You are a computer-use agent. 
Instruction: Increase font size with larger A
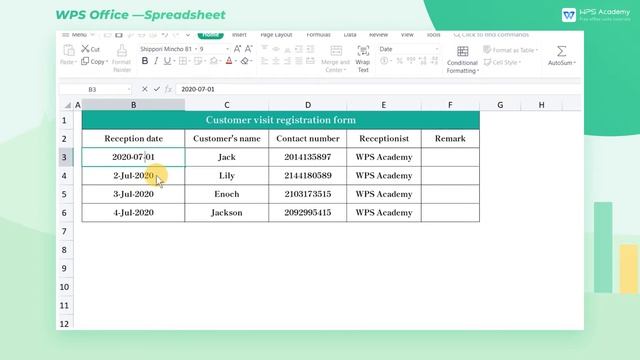click(237, 49)
